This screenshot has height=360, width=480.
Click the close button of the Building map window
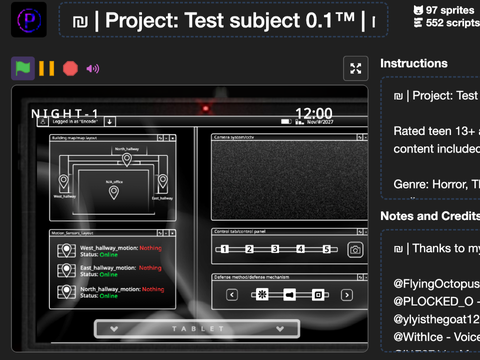click(x=173, y=138)
